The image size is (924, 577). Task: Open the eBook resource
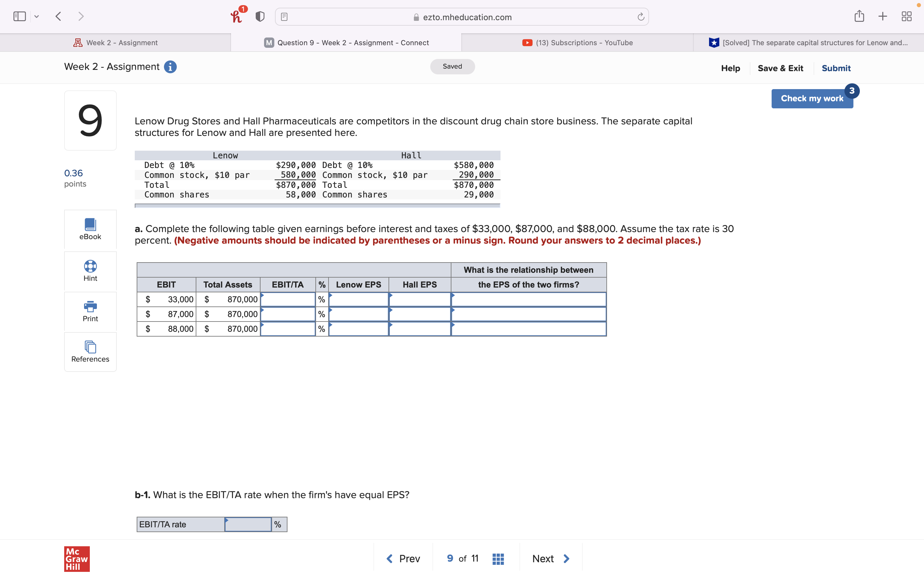(90, 229)
